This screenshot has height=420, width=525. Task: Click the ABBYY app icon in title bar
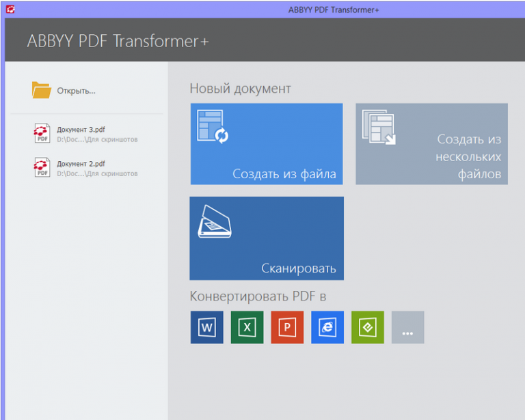coord(10,10)
